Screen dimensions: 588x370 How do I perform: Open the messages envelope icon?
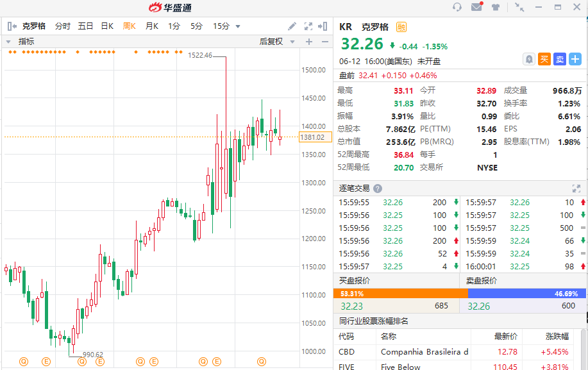(x=477, y=6)
